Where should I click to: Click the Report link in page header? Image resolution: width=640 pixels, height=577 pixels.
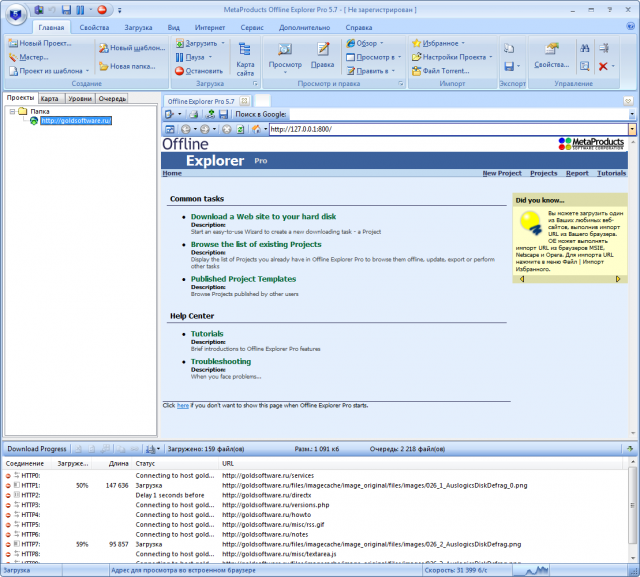pos(577,173)
